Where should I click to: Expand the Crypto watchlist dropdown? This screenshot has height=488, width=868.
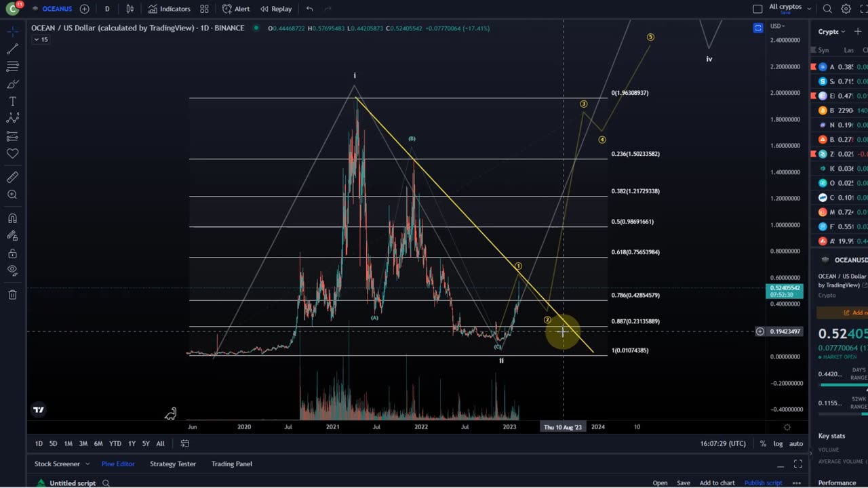[831, 31]
